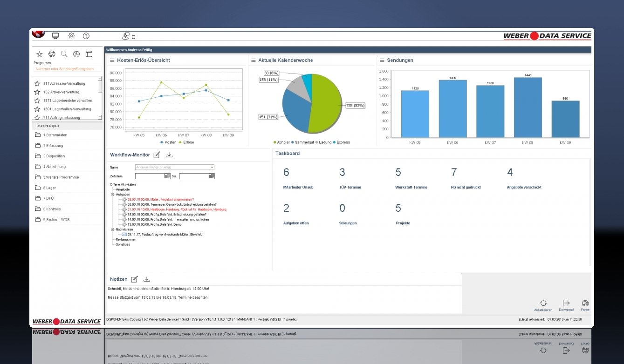Open the pie chart icon in sidebar
The width and height of the screenshot is (624, 364).
76,54
